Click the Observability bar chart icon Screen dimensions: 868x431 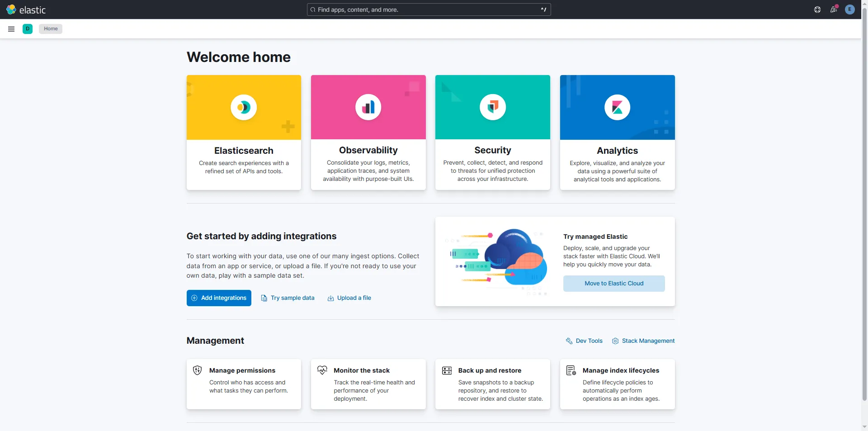368,107
